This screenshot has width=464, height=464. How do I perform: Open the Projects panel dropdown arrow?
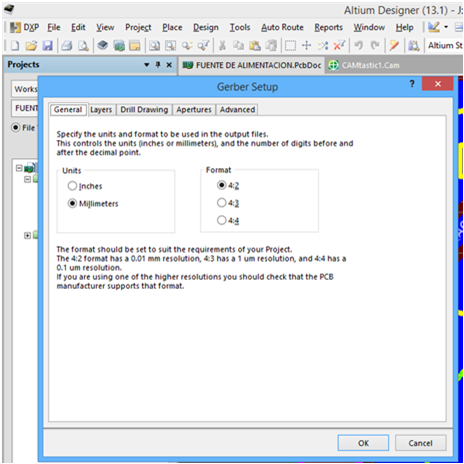coord(147,65)
